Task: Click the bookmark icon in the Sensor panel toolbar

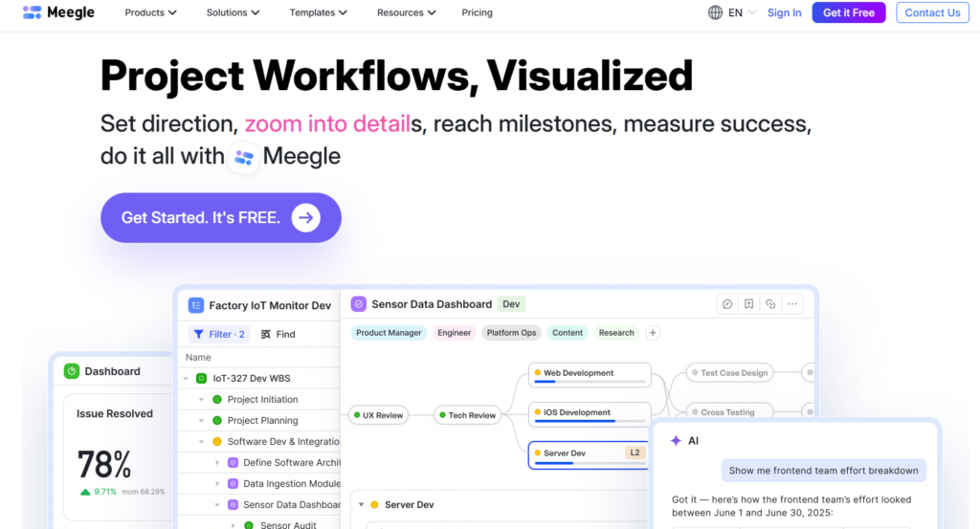Action: tap(748, 304)
